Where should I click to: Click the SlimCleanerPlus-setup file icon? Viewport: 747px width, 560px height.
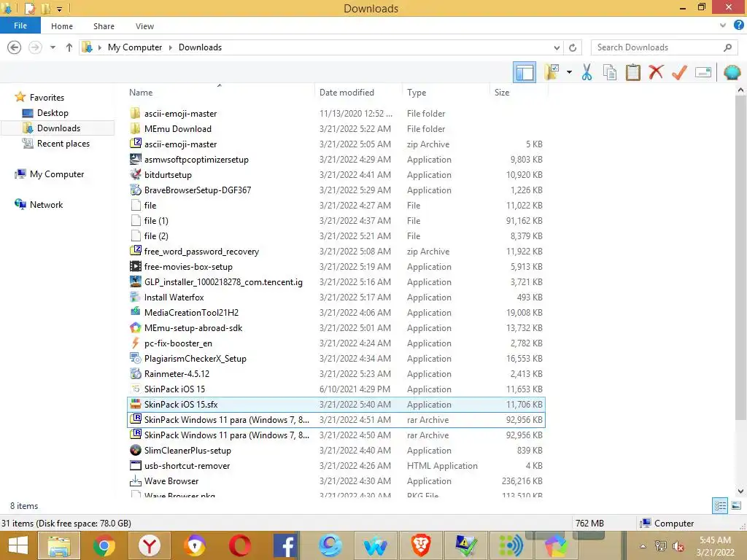[x=135, y=450]
